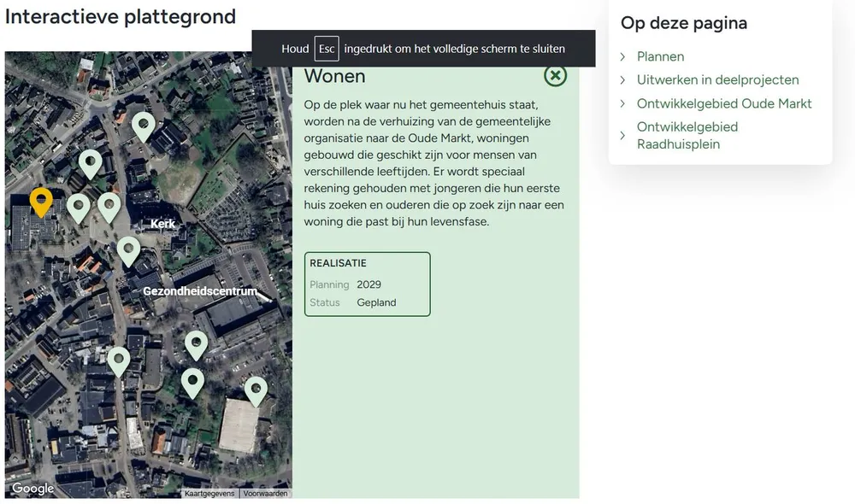Click the chevron next to Uitwerken in deelprojecten

(x=623, y=80)
